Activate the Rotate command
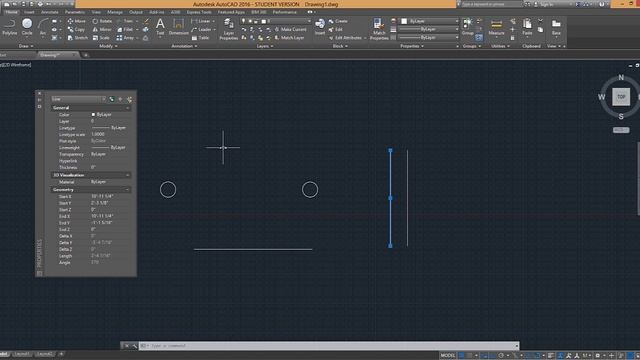The height and width of the screenshot is (360, 640). (x=102, y=21)
